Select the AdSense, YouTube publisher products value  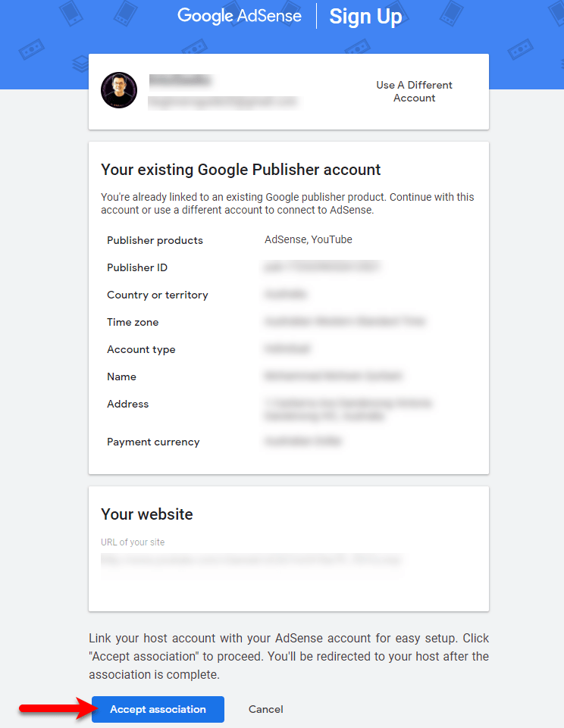click(309, 239)
